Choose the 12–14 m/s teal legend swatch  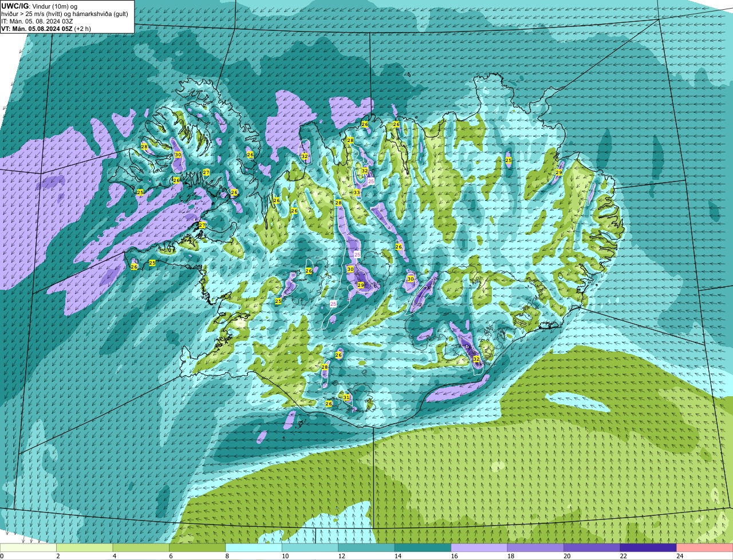pos(367,547)
